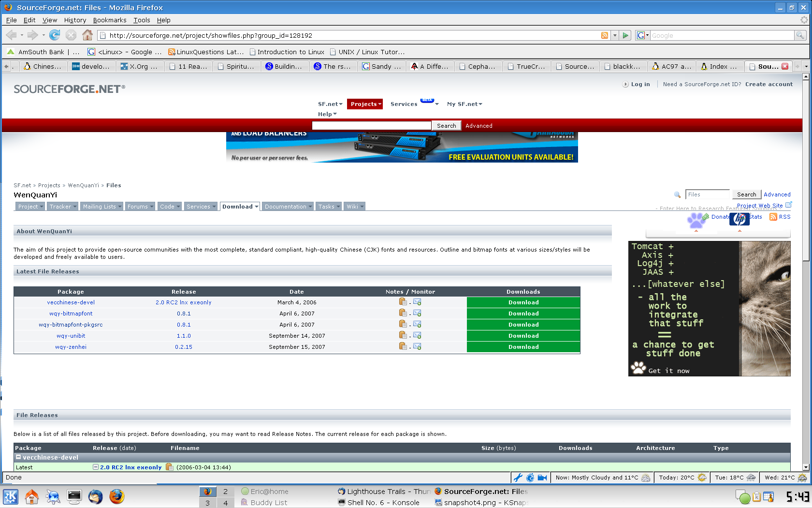Open the URL history dropdown arrow

click(615, 35)
